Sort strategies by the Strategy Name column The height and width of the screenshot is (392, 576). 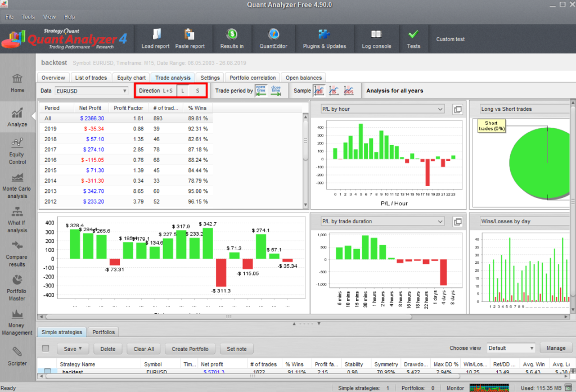98,364
